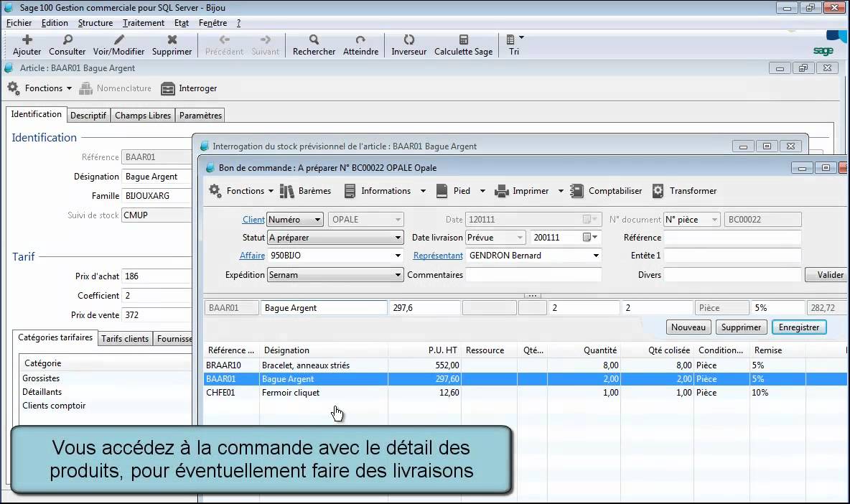Click the Enregistrer button
Image resolution: width=850 pixels, height=504 pixels.
coord(798,327)
